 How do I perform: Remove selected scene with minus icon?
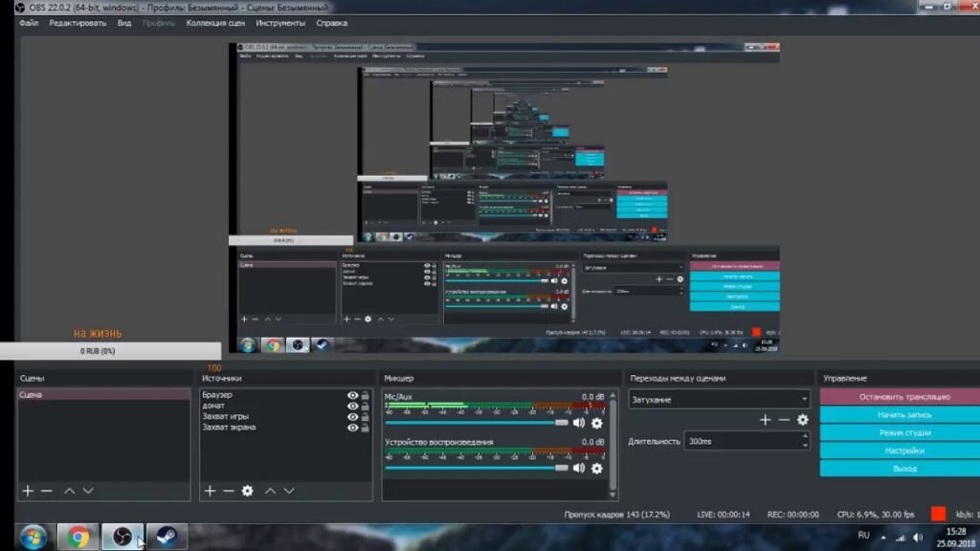click(46, 491)
